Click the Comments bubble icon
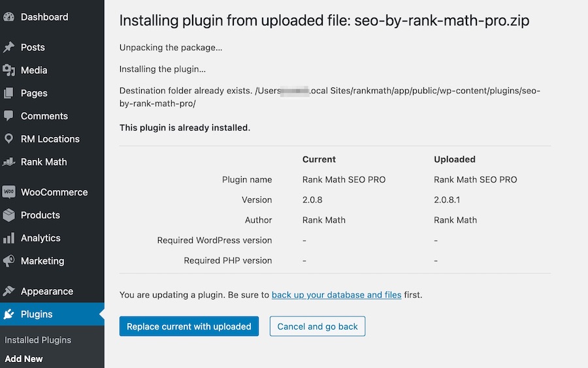The width and height of the screenshot is (588, 368). [8, 115]
